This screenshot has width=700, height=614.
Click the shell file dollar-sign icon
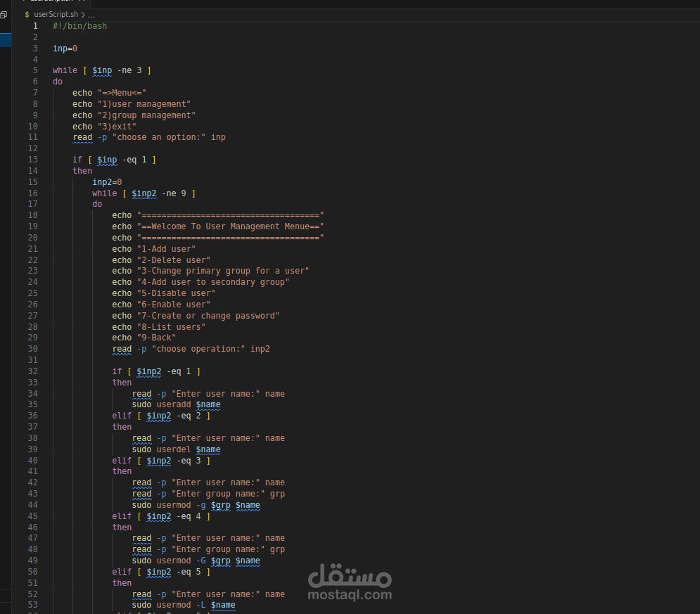[x=27, y=15]
